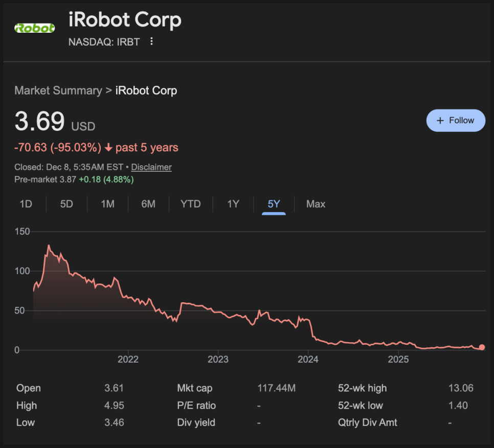
Task: Click the 3.69 USD stock price
Action: pos(40,122)
